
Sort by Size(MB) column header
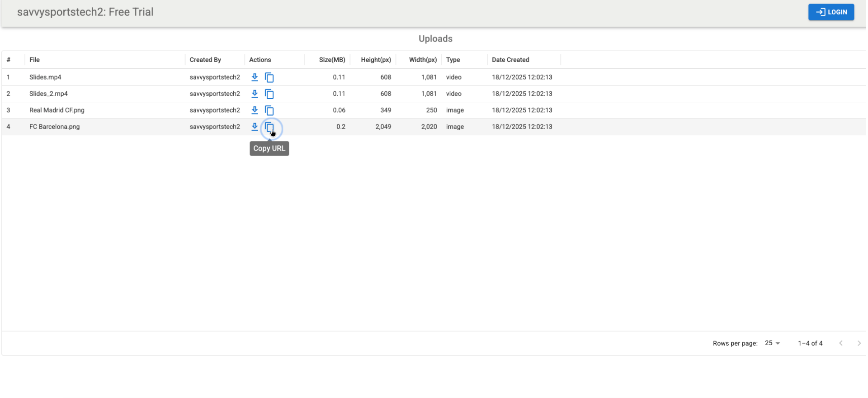click(x=332, y=60)
